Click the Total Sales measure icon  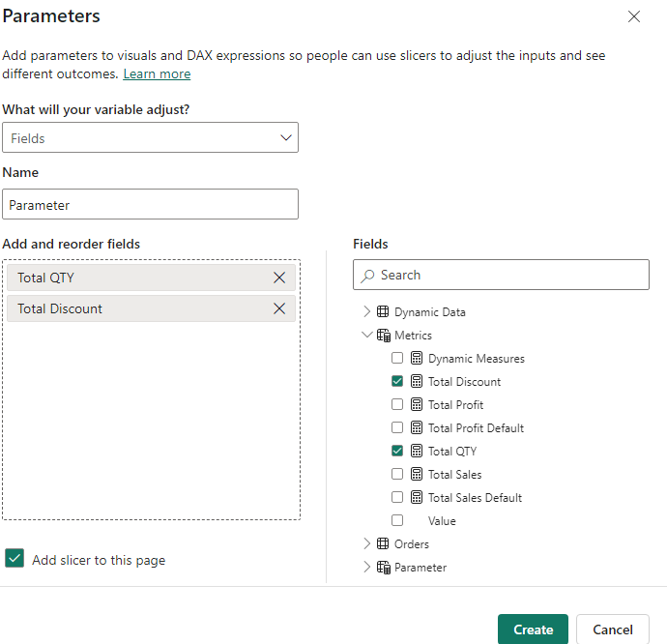point(417,474)
